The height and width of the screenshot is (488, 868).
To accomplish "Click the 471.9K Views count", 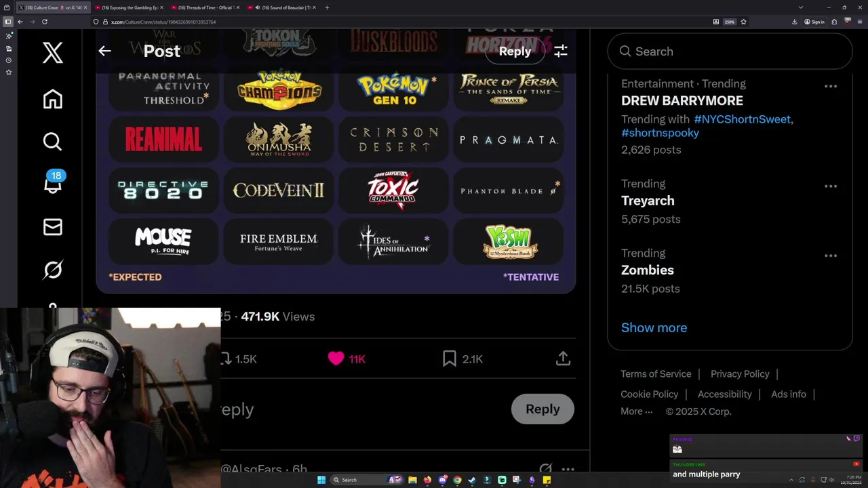I will 278,317.
